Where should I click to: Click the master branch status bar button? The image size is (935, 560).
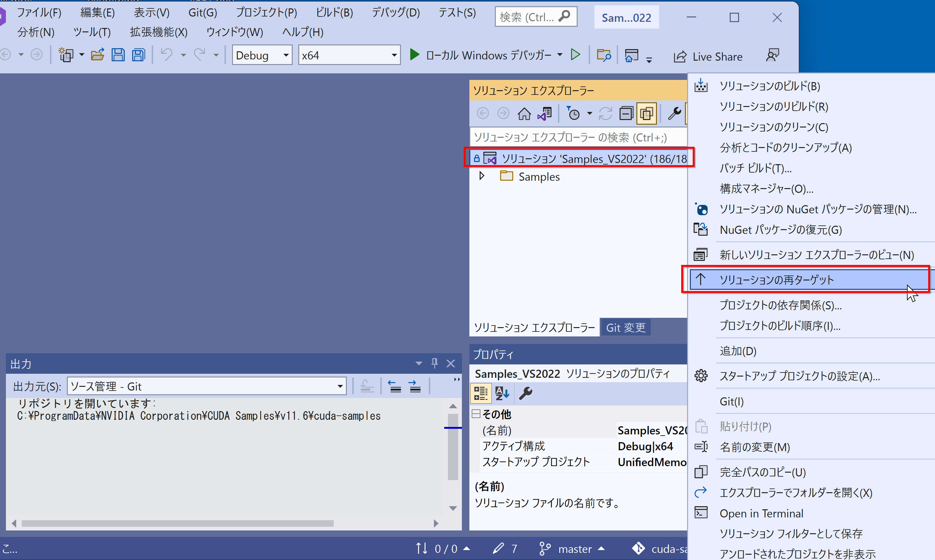tap(572, 549)
